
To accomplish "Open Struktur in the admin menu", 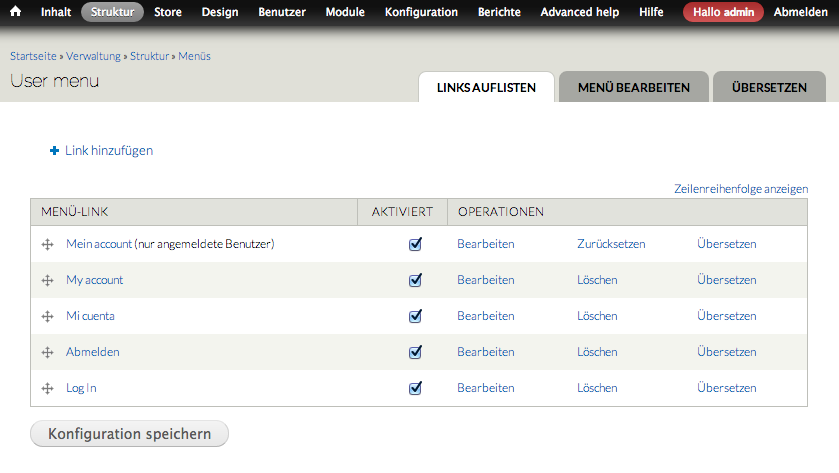I will tap(112, 12).
